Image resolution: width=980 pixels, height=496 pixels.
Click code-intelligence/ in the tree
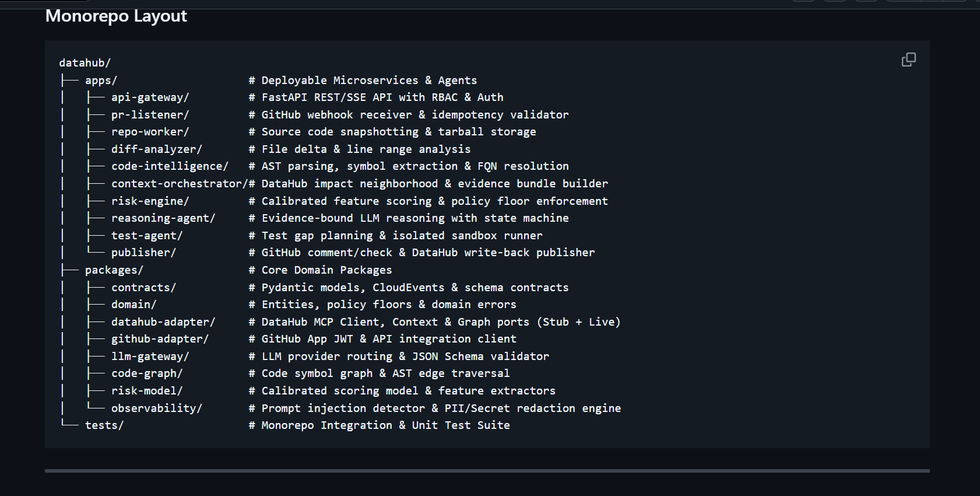click(x=170, y=166)
